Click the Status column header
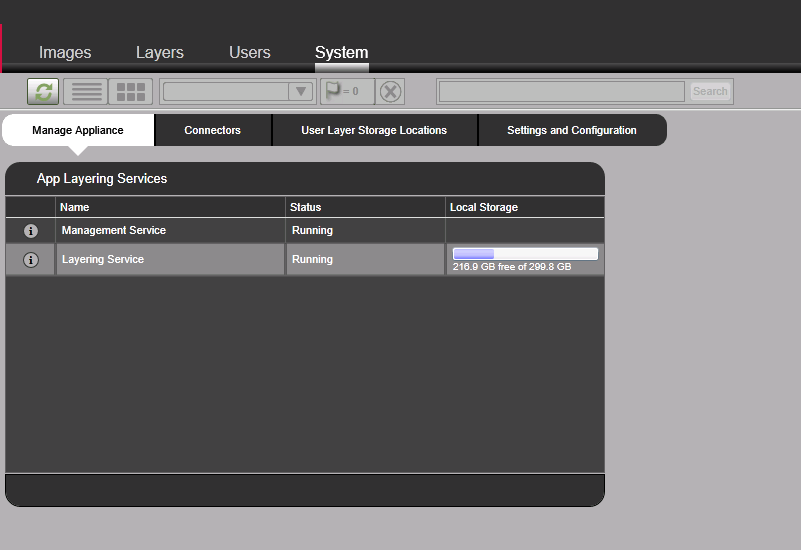 tap(365, 207)
